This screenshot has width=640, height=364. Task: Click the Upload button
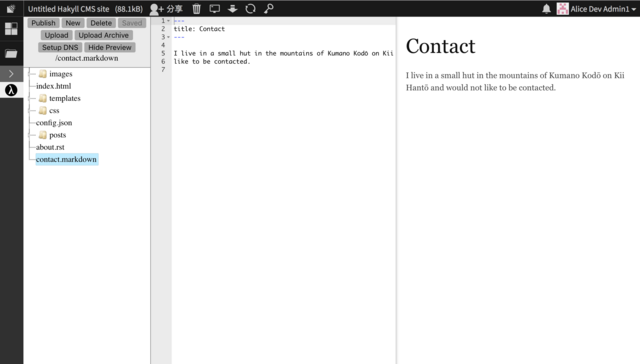[x=56, y=35]
